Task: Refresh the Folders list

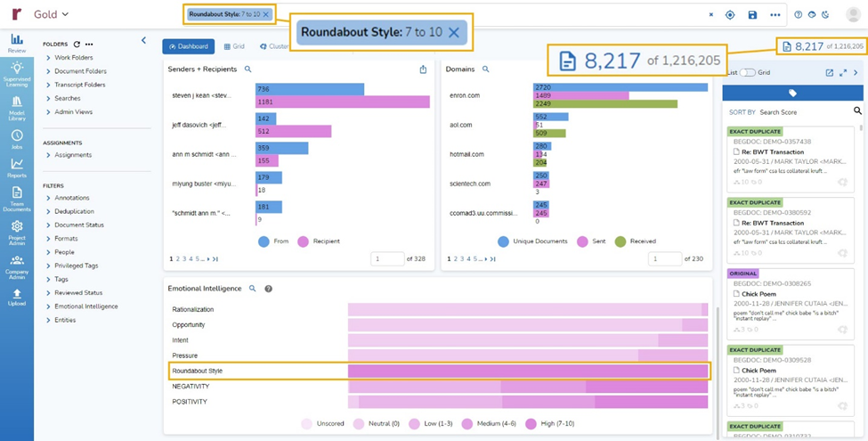Action: 77,45
